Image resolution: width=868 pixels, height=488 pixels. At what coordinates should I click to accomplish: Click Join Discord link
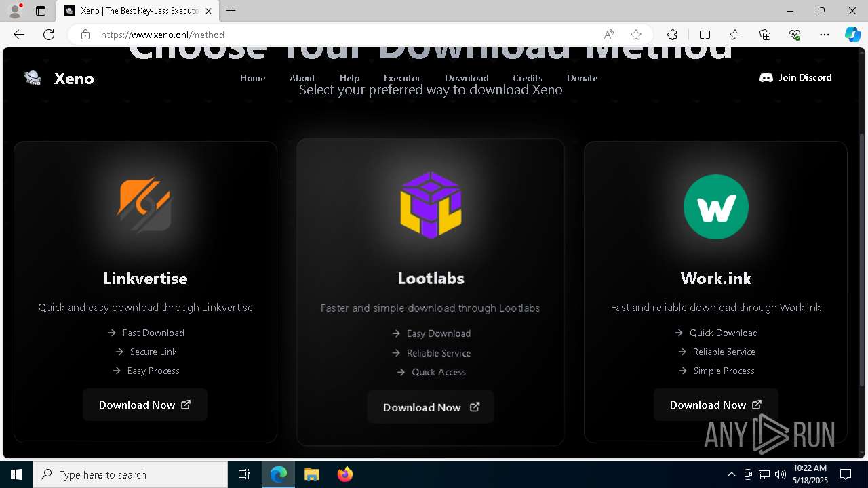795,77
